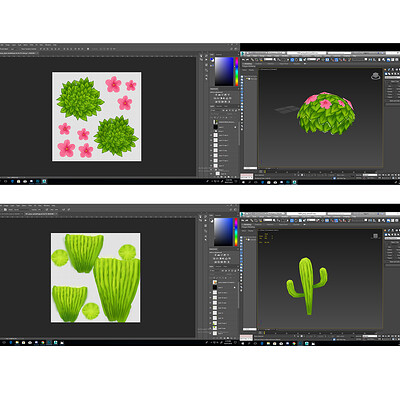This screenshot has height=400, width=400.
Task: Click the pink MAXScript listener box in bush 3ds Max
Action: tap(247, 176)
